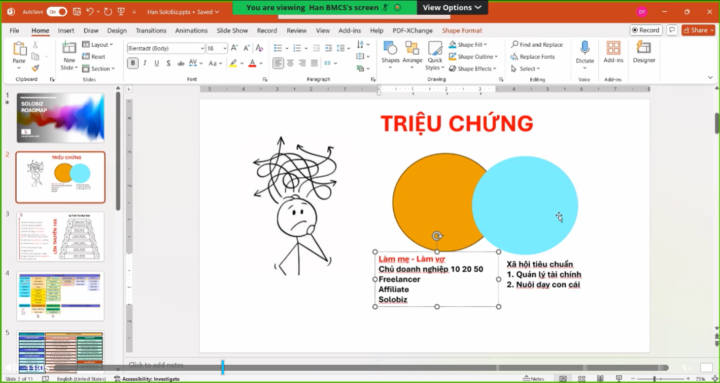
Task: Collapse the ribbon with the chevron
Action: [x=710, y=78]
